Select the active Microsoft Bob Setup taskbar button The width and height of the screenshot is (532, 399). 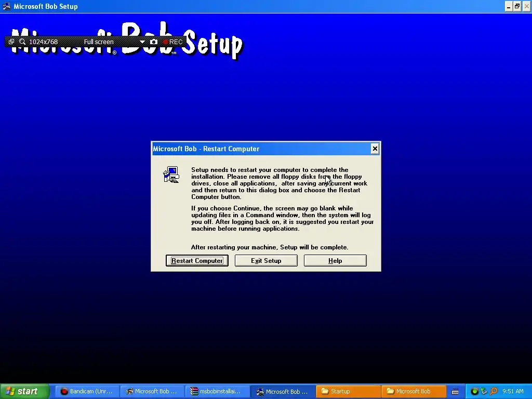[x=283, y=391]
